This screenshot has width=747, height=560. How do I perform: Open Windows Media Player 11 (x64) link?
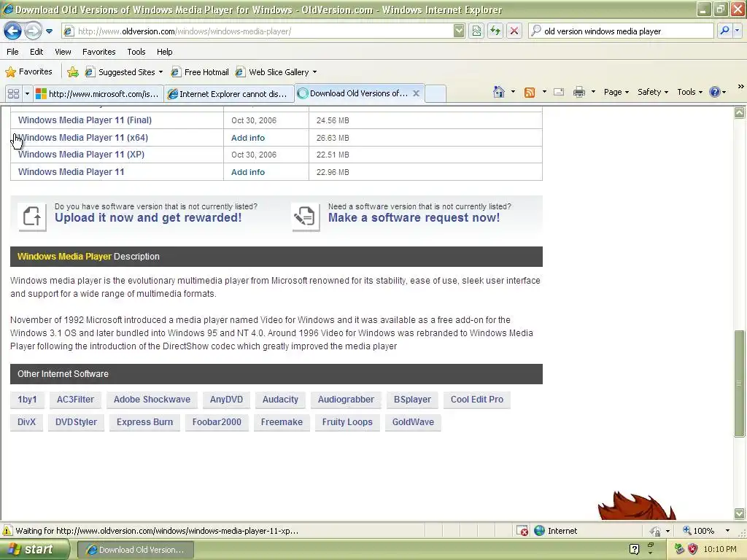pyautogui.click(x=83, y=138)
